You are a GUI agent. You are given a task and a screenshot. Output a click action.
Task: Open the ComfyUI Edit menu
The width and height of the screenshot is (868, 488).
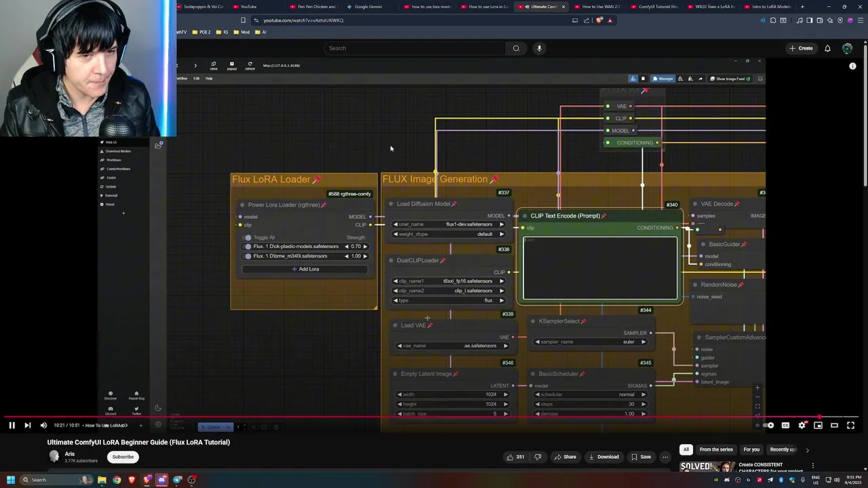pyautogui.click(x=196, y=79)
